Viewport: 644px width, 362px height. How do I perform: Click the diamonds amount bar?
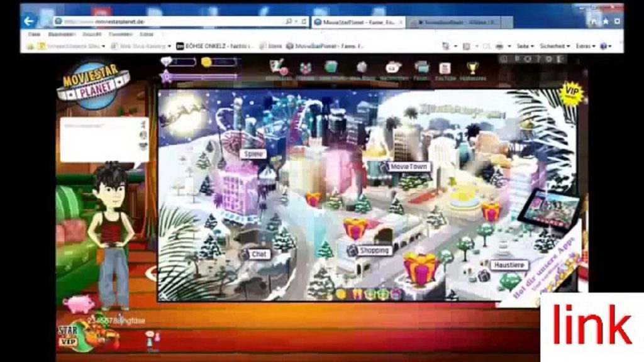[184, 62]
